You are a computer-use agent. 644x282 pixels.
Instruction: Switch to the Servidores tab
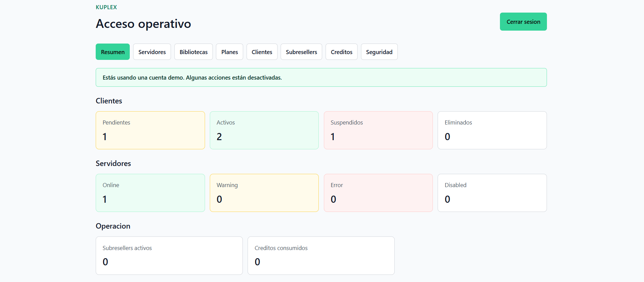[152, 52]
